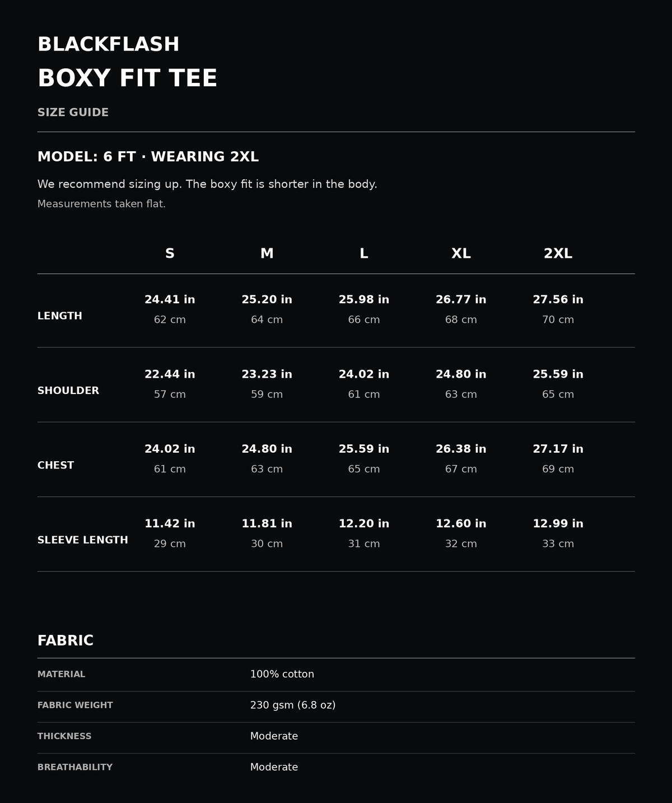Click the SLEEVE LENGTH row label
The width and height of the screenshot is (672, 803).
(83, 540)
